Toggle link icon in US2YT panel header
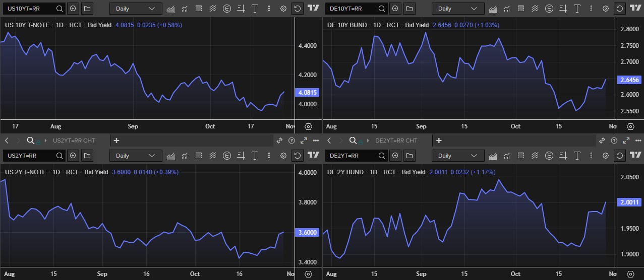Screen dimensions: 644x280 (279, 141)
